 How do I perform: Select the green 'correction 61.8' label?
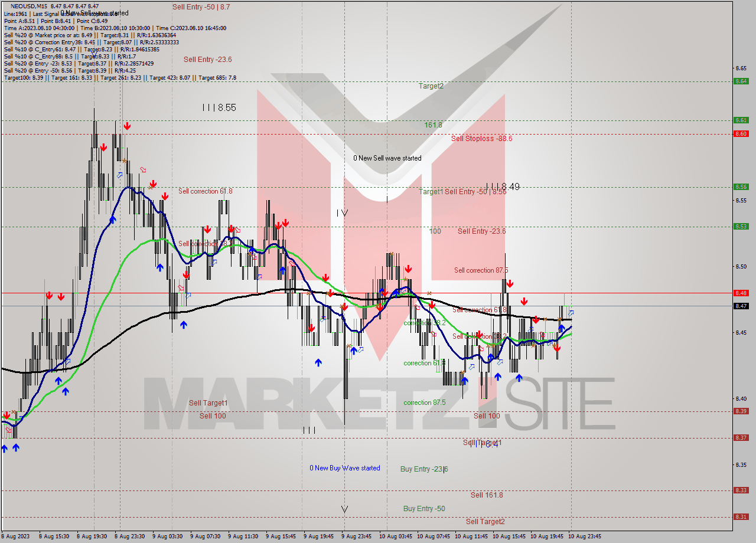click(x=425, y=363)
